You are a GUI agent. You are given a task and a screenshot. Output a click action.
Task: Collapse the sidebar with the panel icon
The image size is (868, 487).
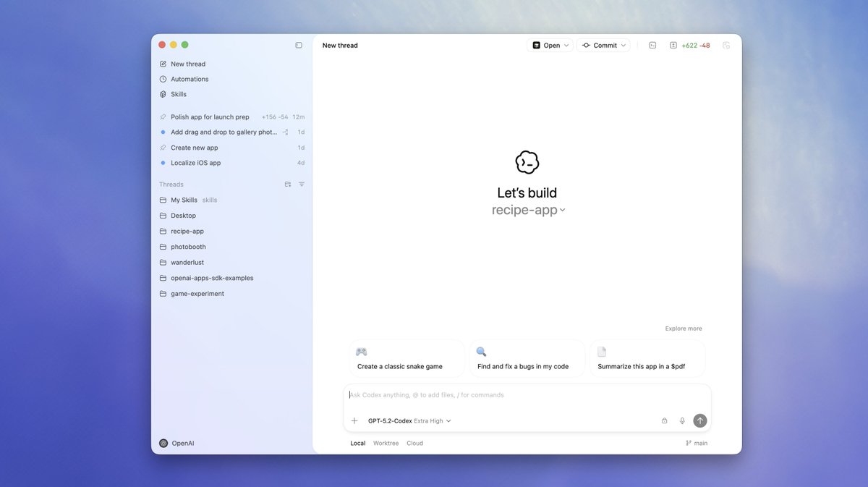[x=299, y=44]
